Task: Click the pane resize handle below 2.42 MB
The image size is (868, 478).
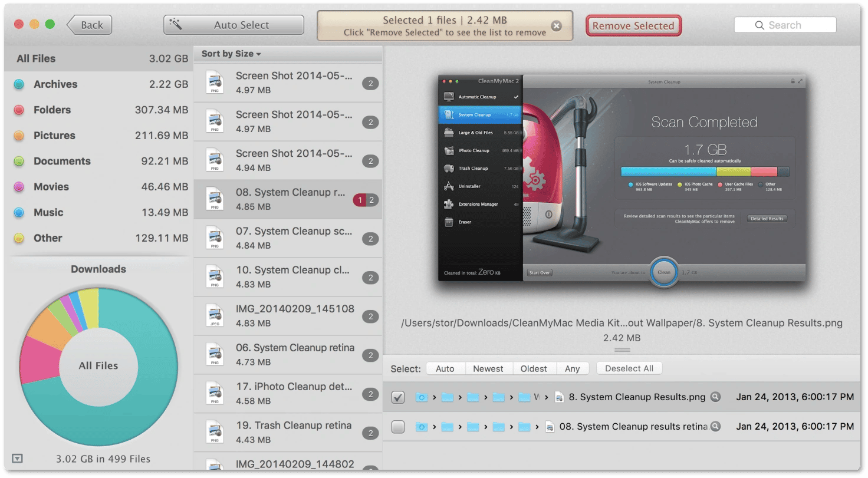Action: pos(622,350)
